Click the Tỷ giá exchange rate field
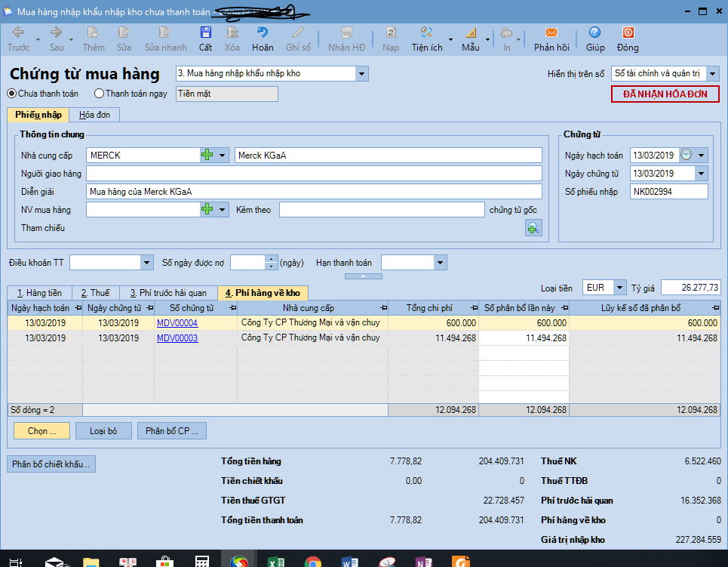 click(690, 288)
